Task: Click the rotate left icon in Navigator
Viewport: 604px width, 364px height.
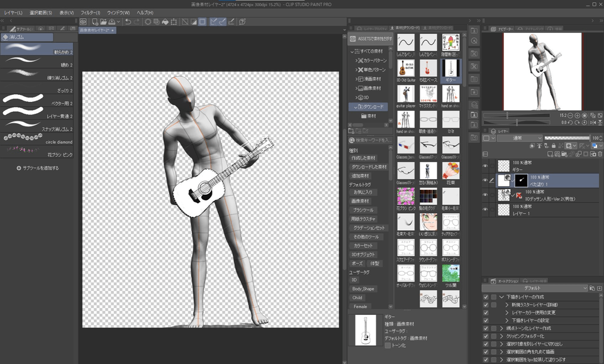Action: click(x=570, y=123)
